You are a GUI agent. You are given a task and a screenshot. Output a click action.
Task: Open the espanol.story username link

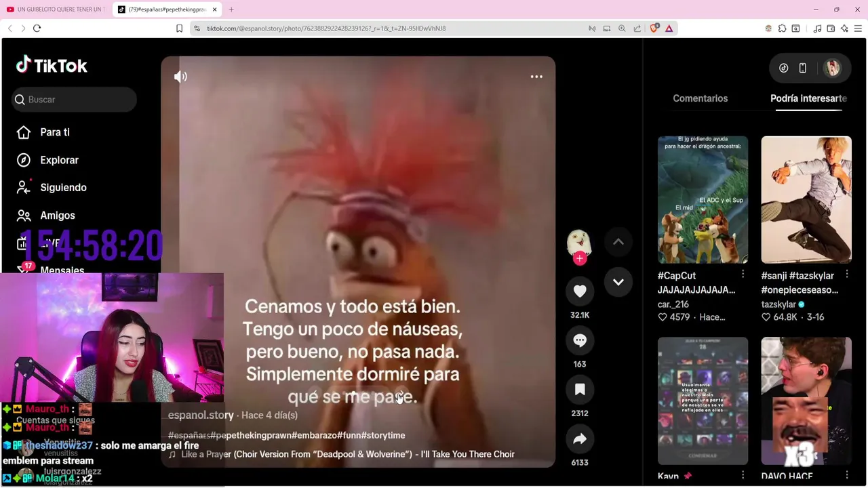(x=201, y=415)
